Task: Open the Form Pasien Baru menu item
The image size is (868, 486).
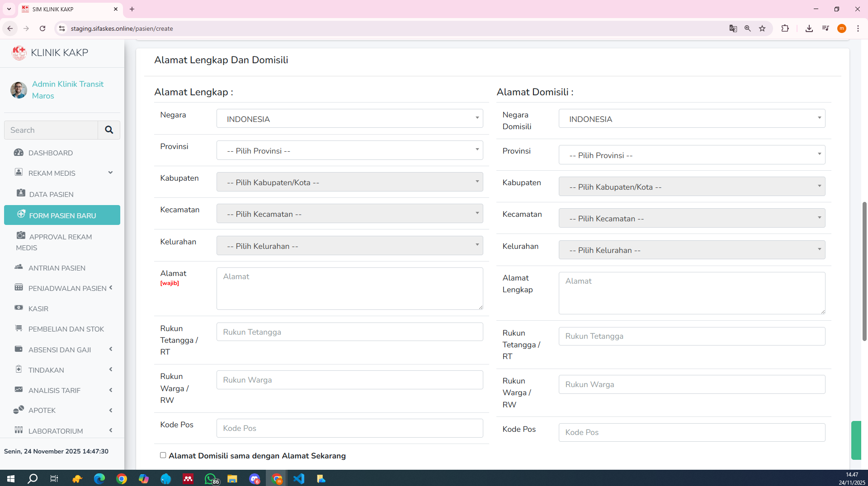Action: point(62,215)
